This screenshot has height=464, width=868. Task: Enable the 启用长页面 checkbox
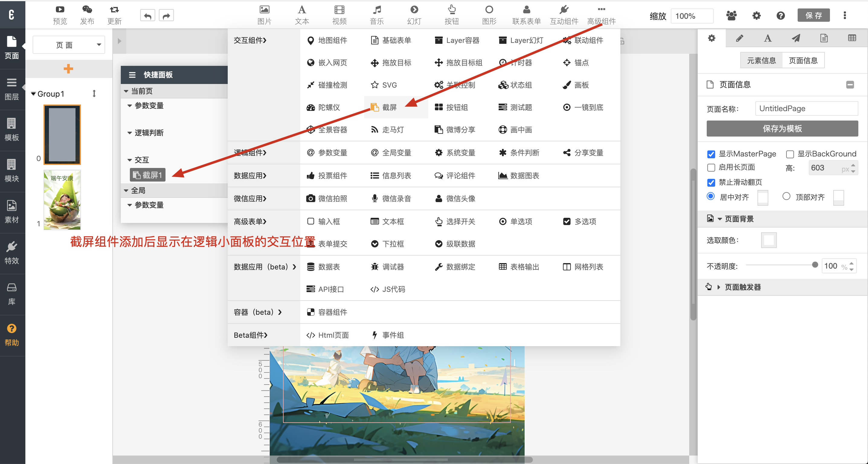coord(711,167)
